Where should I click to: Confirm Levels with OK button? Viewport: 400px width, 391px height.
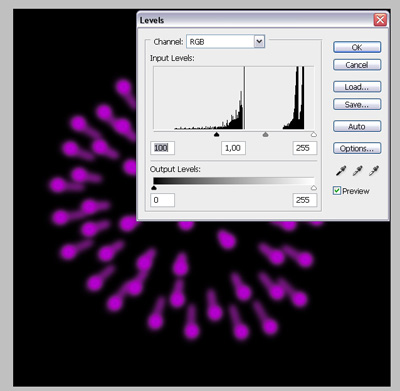[357, 47]
